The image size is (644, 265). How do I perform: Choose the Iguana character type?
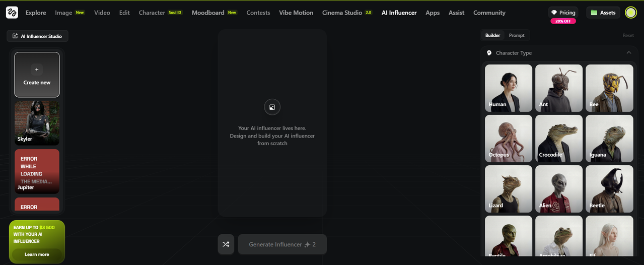(609, 139)
